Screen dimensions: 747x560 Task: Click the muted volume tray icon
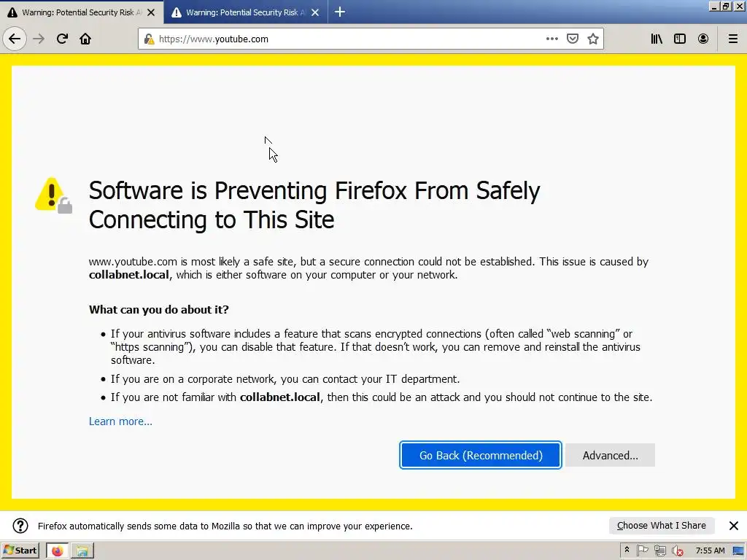click(x=678, y=551)
